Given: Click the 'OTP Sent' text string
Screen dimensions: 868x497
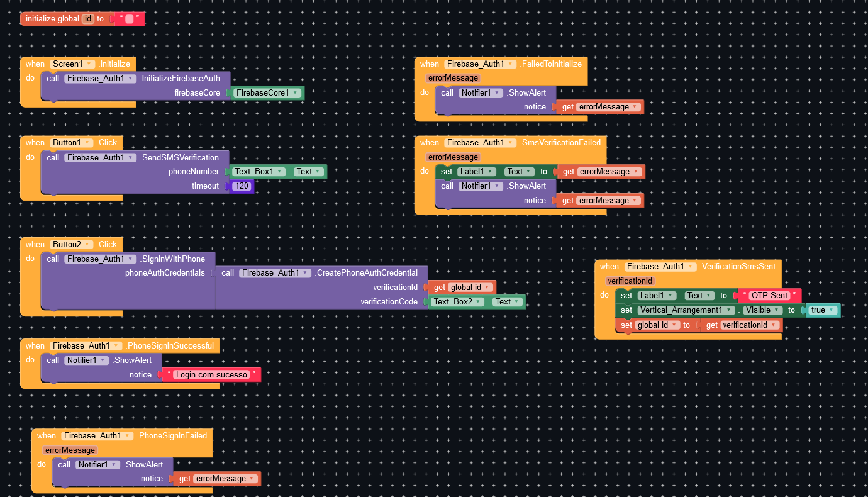Looking at the screenshot, I should pos(769,296).
